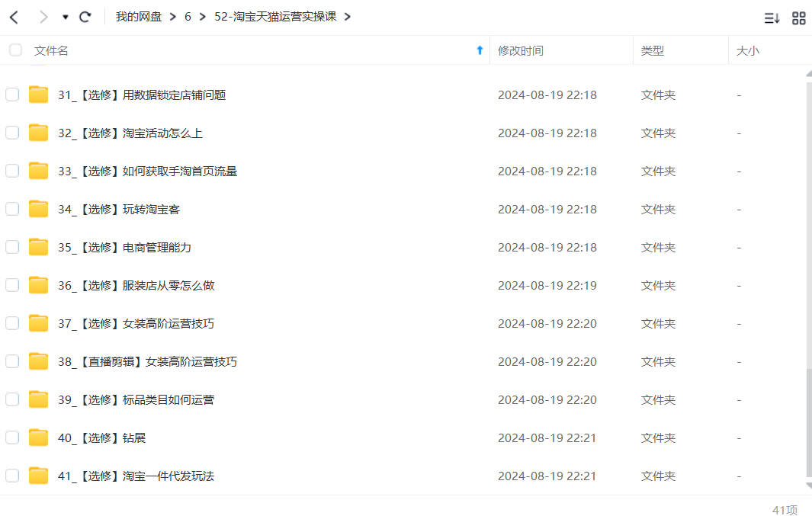Check the box for folder 31_用数据锁定店铺问题
Viewport: 812px width, 516px height.
click(12, 95)
